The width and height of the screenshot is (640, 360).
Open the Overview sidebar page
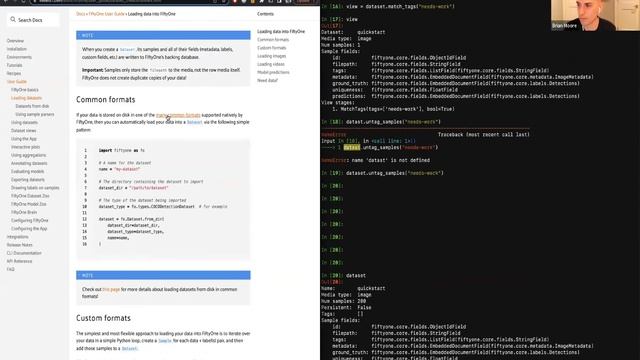point(15,41)
